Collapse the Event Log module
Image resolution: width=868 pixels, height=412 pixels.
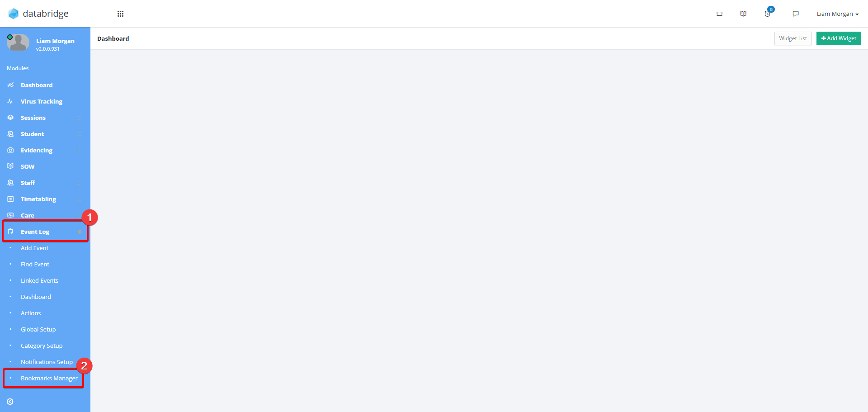45,232
